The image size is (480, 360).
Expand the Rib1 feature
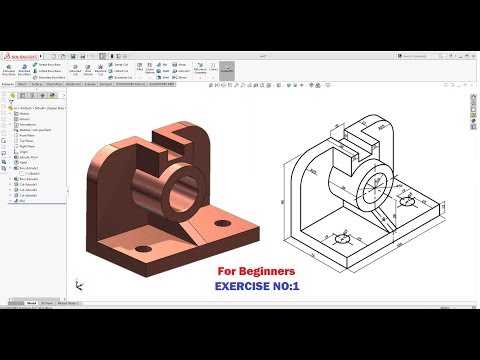pyautogui.click(x=10, y=201)
